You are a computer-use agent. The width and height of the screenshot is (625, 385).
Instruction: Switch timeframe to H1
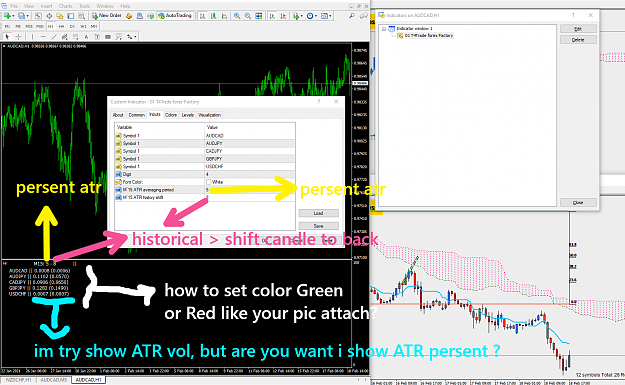pos(50,26)
